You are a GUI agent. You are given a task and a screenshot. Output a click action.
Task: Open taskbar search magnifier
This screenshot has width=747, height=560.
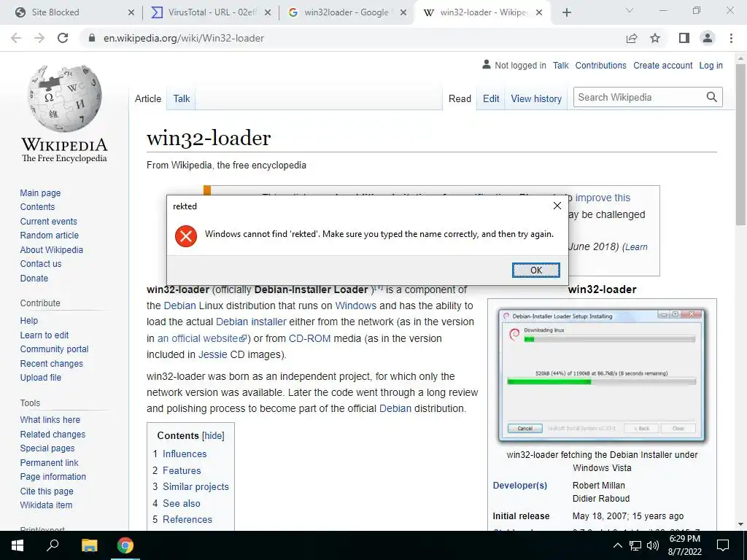click(53, 545)
